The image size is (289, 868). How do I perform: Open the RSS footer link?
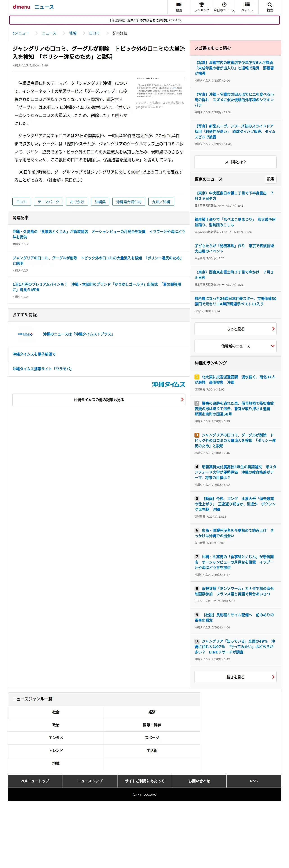pyautogui.click(x=254, y=781)
